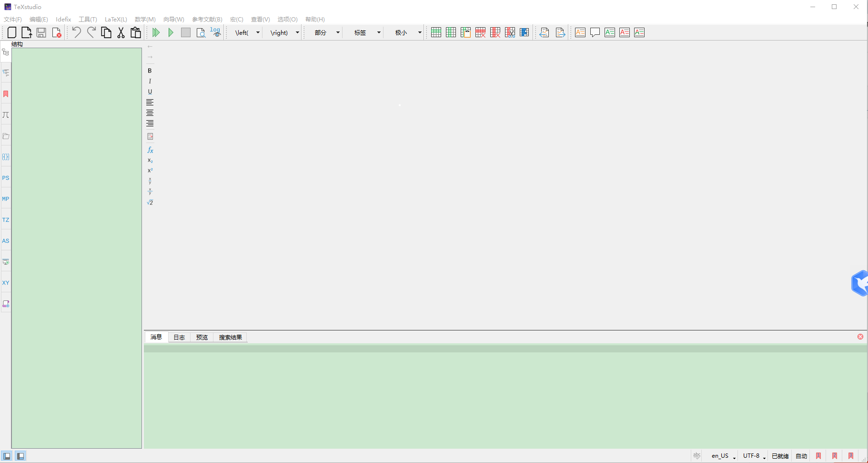Switch to the 预览 preview tab

[202, 337]
